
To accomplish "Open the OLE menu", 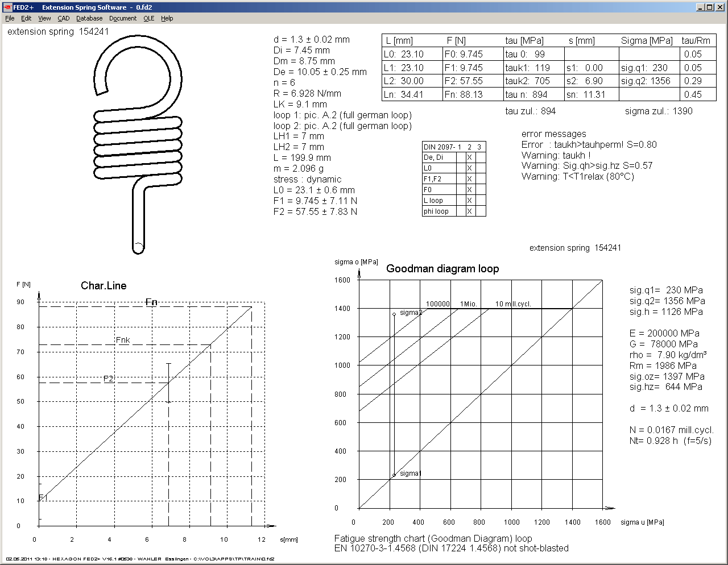I will coord(148,18).
